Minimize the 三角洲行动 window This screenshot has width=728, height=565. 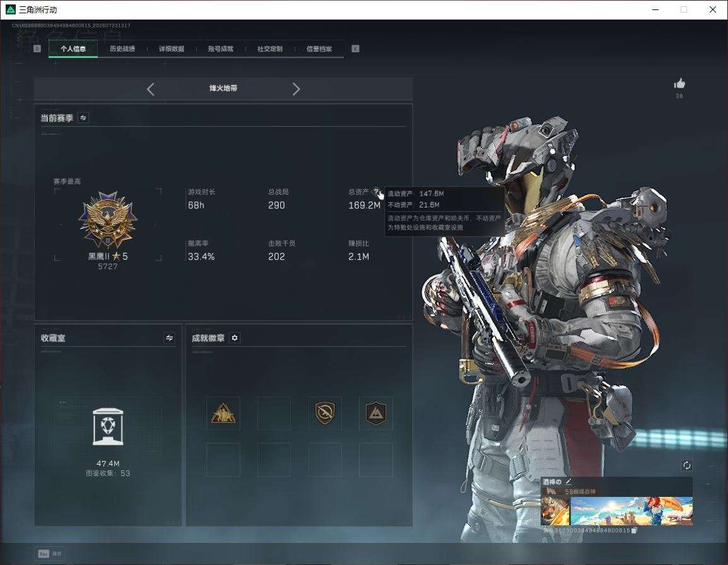(655, 9)
